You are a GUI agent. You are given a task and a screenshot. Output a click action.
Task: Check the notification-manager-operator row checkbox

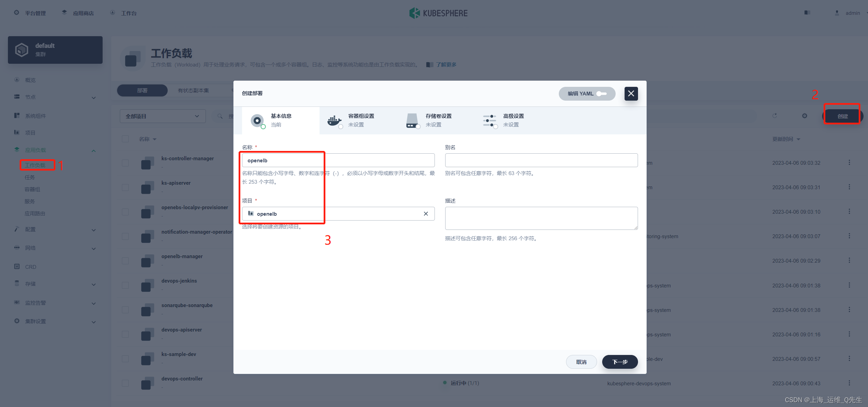(125, 236)
